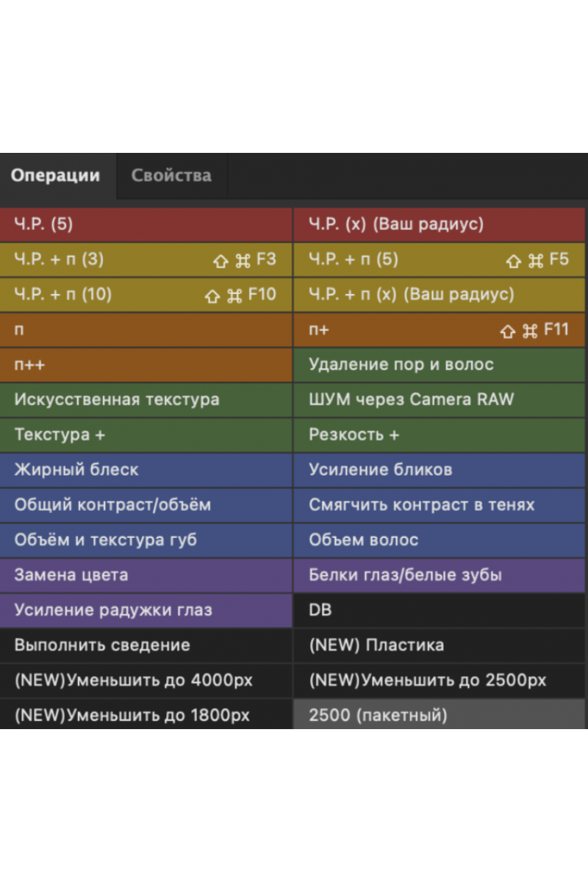Screen dimensions: 588x882
Task: Apply the Резкость + action
Action: (x=439, y=434)
